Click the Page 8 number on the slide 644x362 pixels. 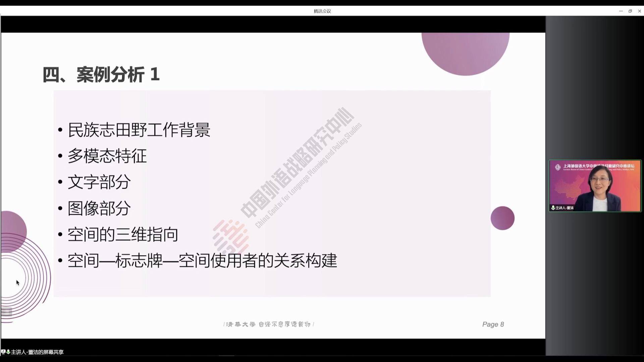click(493, 324)
